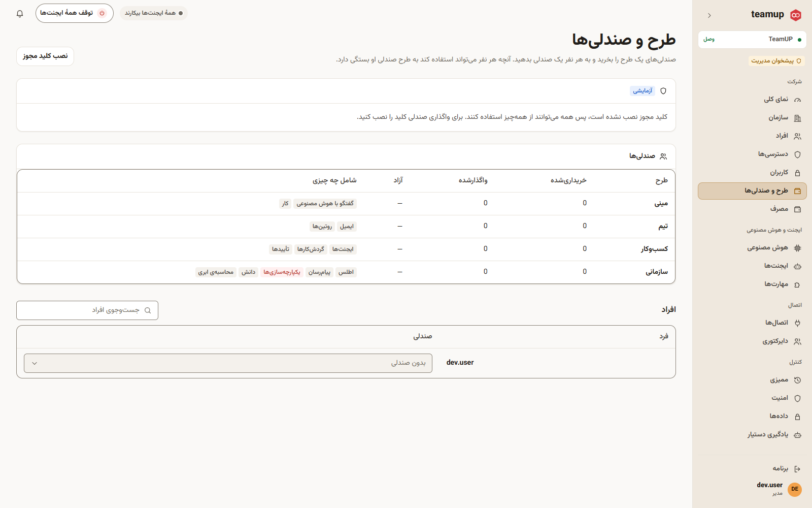Click the people icon beside دایرکتوری
The image size is (812, 508).
(x=797, y=341)
